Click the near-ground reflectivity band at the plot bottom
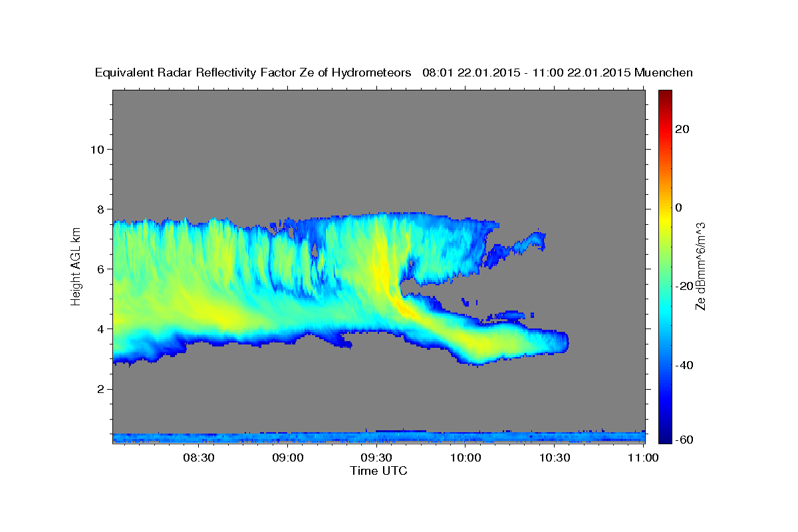The width and height of the screenshot is (798, 532). (379, 437)
